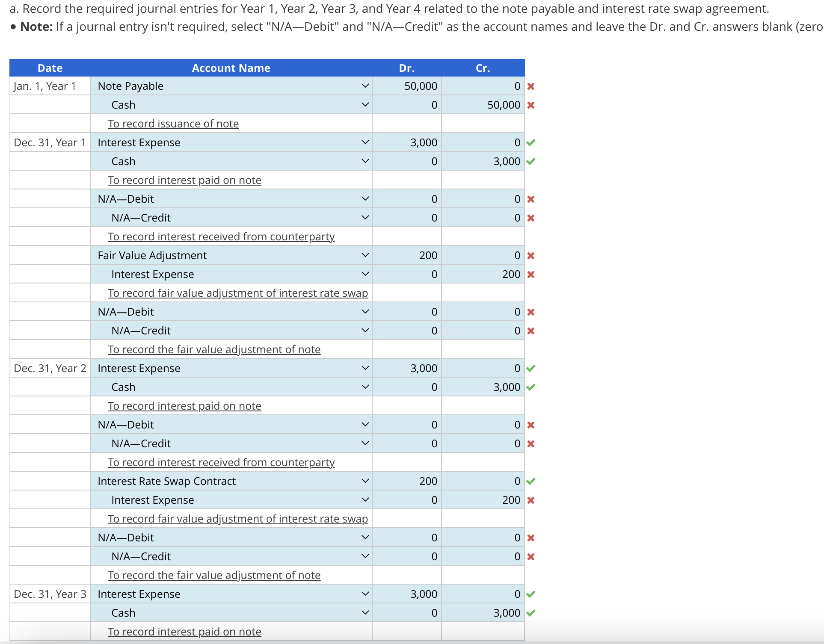
Task: Click the green check beside the Interest Rate Swap Contract row
Action: coord(531,482)
